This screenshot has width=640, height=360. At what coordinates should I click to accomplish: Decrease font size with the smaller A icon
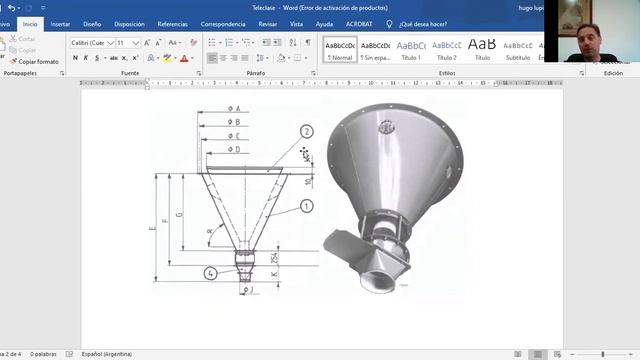coord(158,43)
